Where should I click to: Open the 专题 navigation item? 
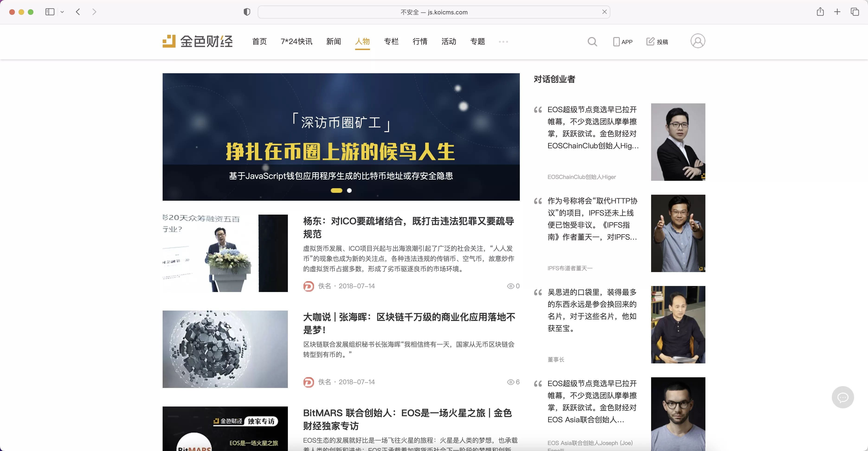[477, 41]
